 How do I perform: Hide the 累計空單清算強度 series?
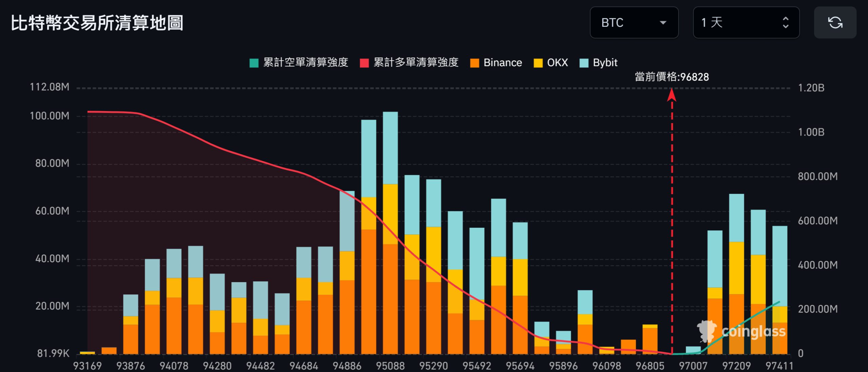(x=305, y=63)
